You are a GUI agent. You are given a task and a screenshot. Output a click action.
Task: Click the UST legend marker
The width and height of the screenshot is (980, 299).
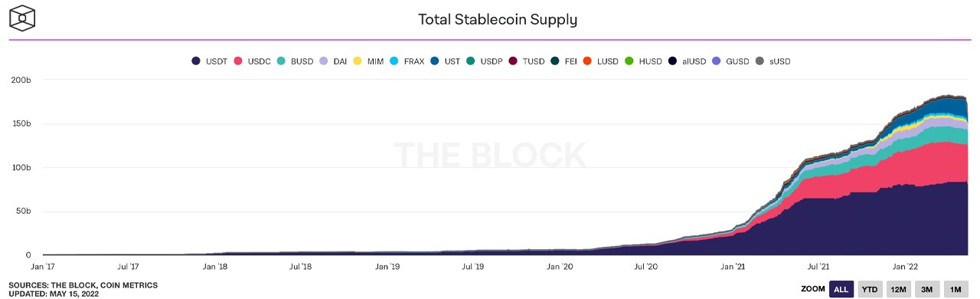pos(434,61)
